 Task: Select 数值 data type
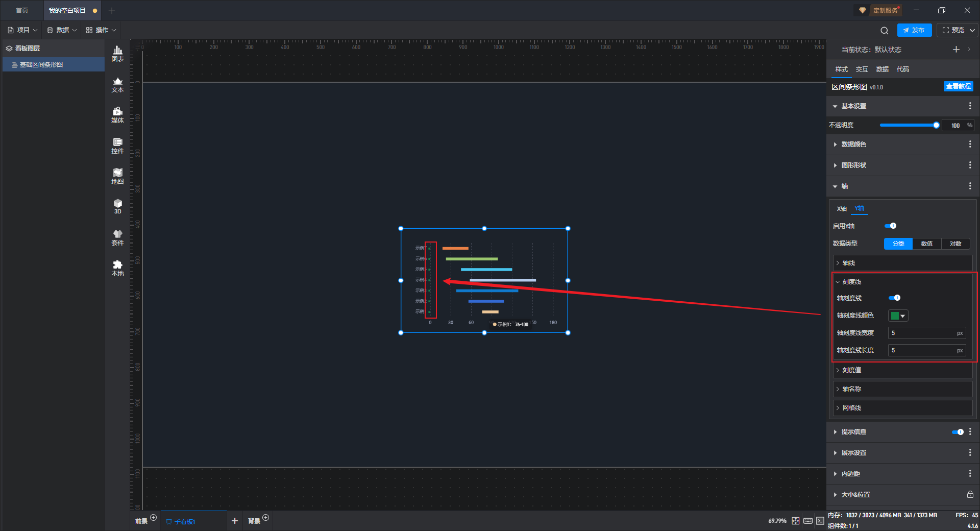[927, 244]
